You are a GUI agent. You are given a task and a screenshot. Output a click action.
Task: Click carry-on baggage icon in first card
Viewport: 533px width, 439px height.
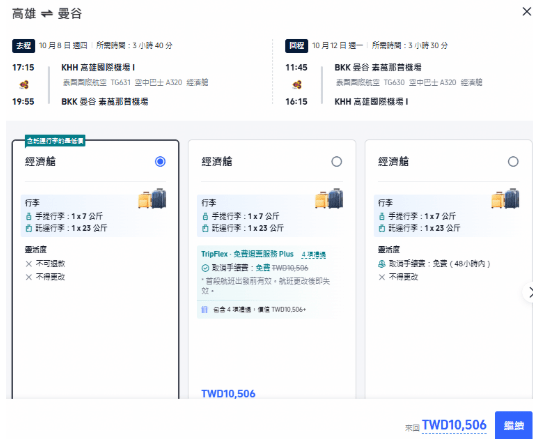[x=29, y=216]
